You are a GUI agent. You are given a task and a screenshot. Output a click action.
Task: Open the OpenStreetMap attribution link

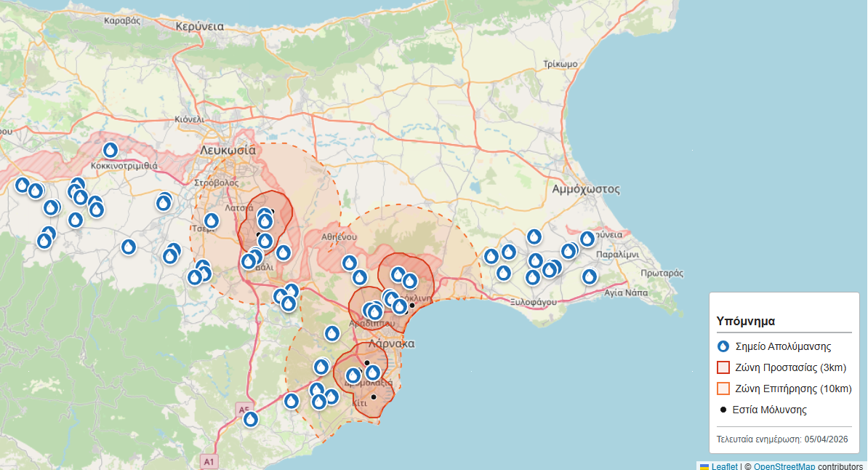click(784, 466)
